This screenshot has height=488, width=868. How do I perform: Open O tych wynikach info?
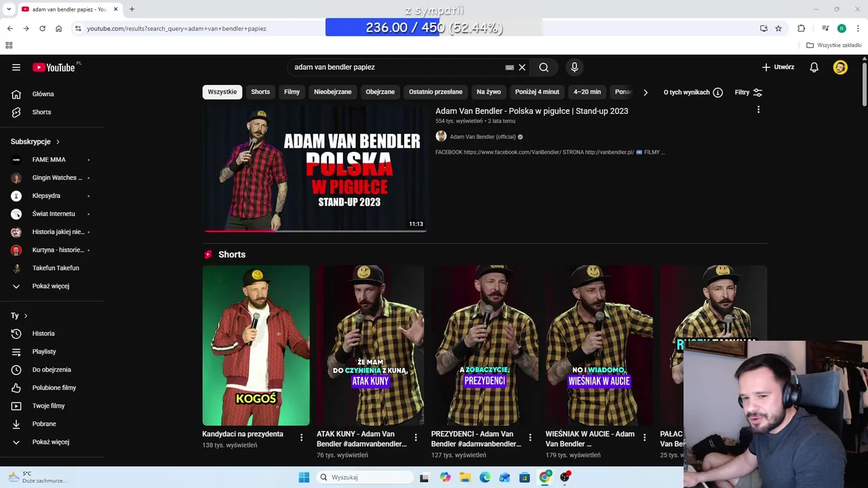coord(693,92)
